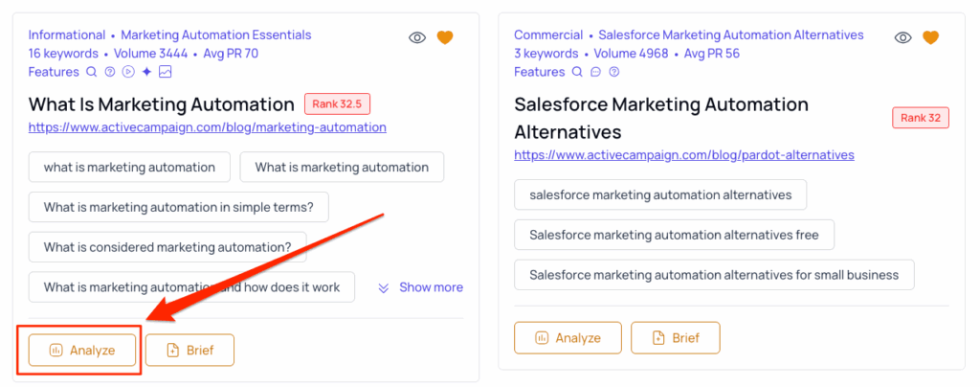Open the activecampaign marketing-automation blog link
Viewport: 980px width, 387px height.
coord(208,127)
